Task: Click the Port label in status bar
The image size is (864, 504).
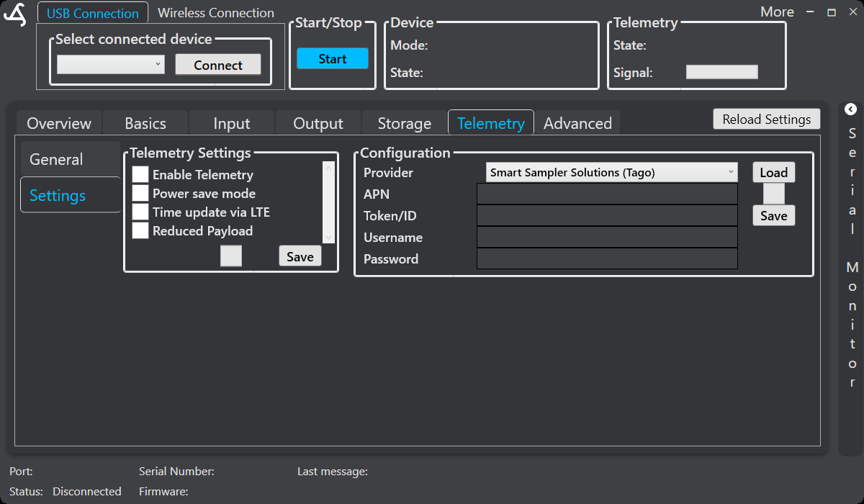Action: coord(21,472)
